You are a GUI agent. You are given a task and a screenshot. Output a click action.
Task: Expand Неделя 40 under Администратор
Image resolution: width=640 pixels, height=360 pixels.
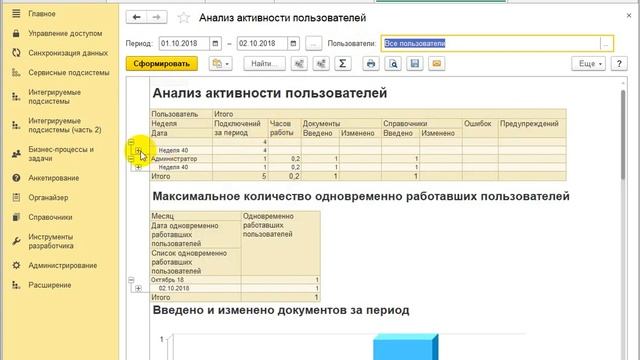coord(138,167)
